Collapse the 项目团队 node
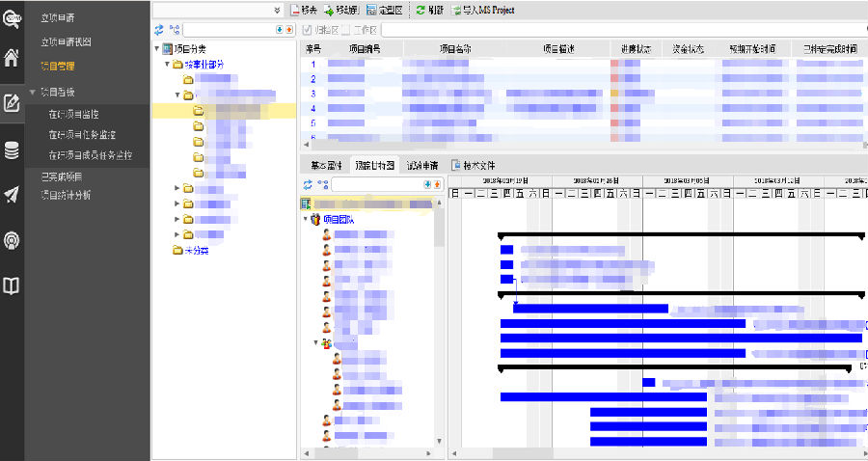Screen dimensions: 868x461 [305, 220]
